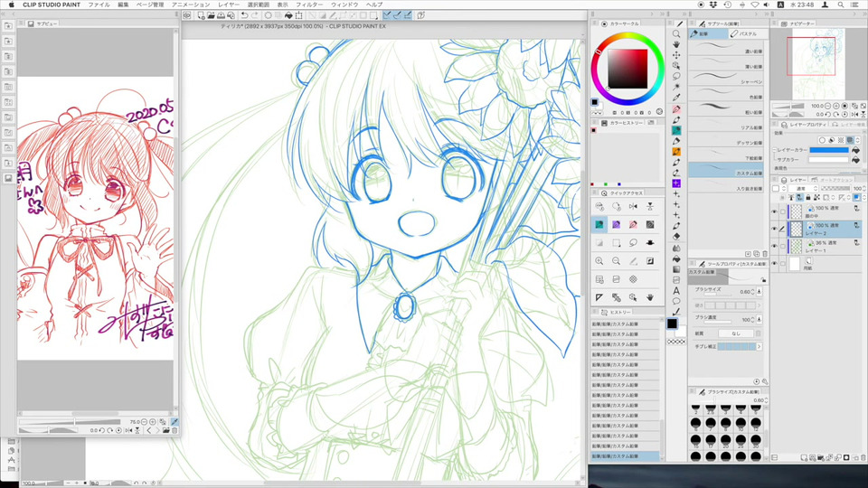Adjust the layer opacity stepper at 100
Image resolution: width=868 pixels, height=488 pixels.
tap(864, 189)
